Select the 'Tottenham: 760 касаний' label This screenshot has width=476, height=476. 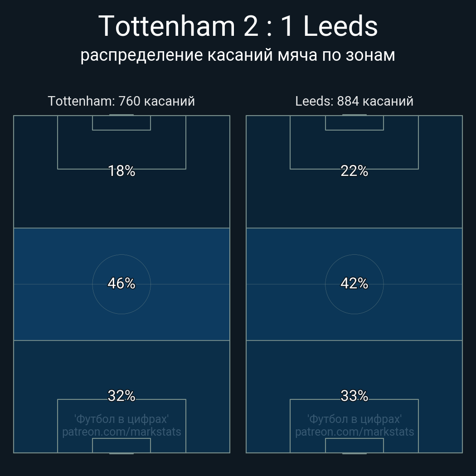(x=121, y=101)
